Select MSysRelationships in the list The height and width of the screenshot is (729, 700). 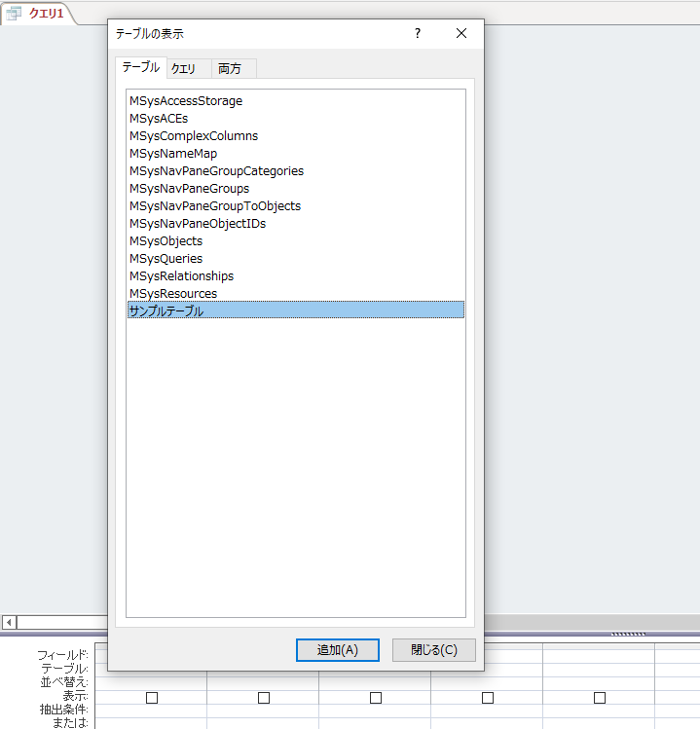(296, 276)
